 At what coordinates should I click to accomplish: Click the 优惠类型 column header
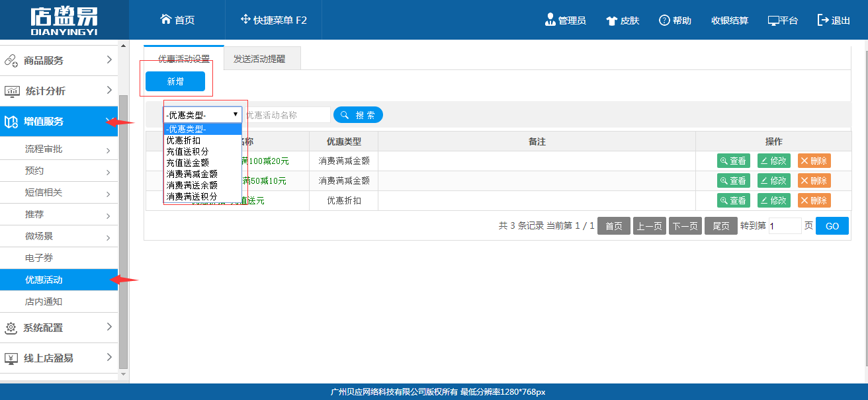click(x=344, y=141)
